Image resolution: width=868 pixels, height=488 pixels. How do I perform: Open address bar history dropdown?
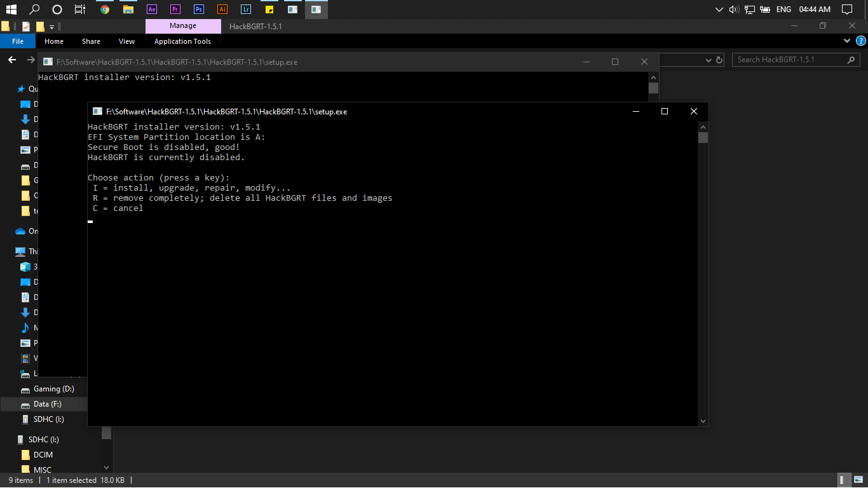tap(709, 60)
